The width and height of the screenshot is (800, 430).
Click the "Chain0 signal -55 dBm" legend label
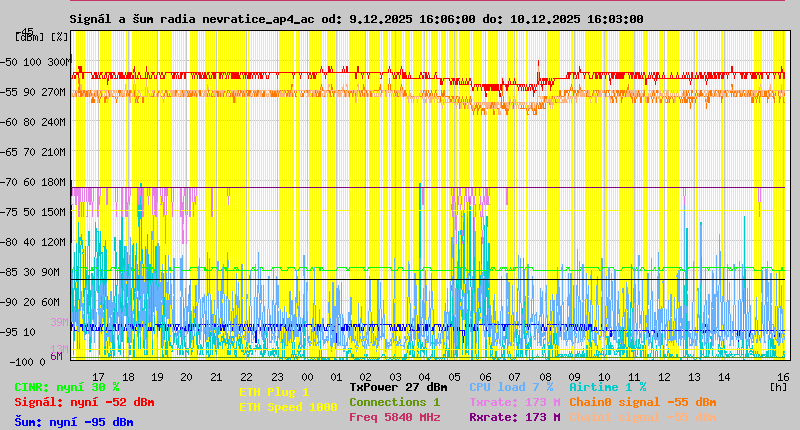point(643,402)
